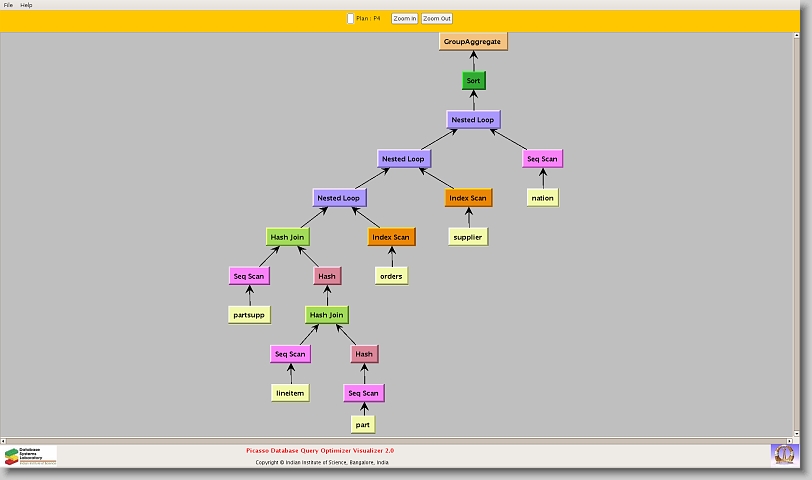Select the Index Scan node above supplier
The height and width of the screenshot is (480, 812).
click(468, 198)
